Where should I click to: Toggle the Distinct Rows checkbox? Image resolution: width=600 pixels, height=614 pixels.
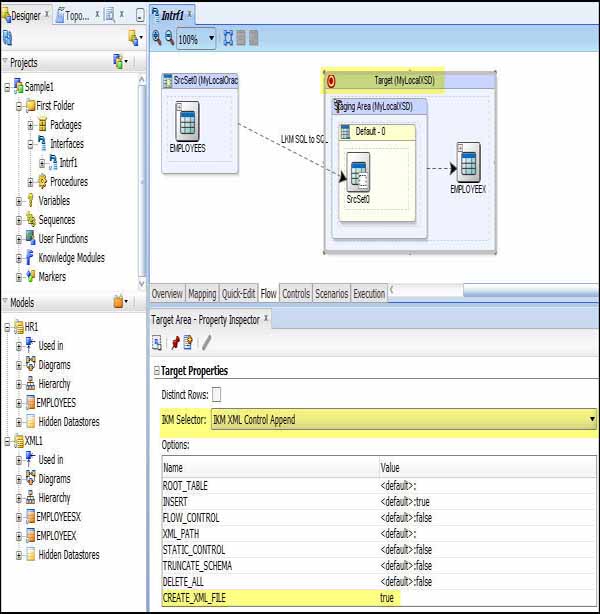coord(216,394)
